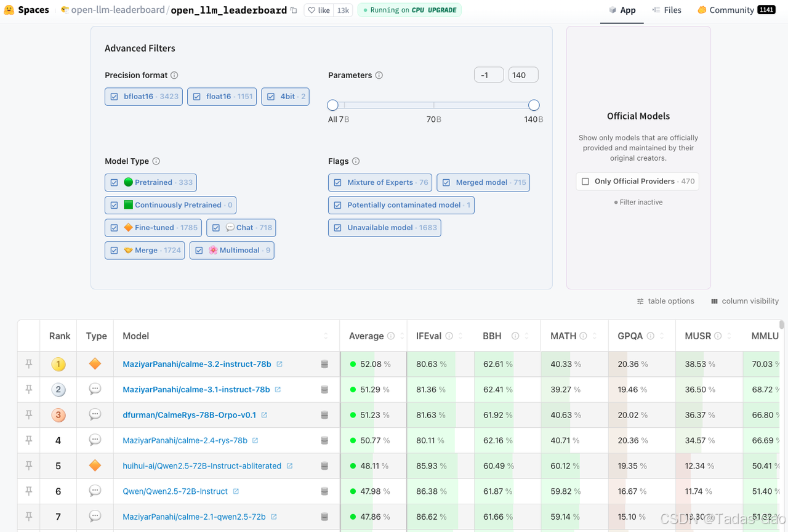
Task: Pin the Qwen/Qwen2.5-72B-Instruct row
Action: 28,491
